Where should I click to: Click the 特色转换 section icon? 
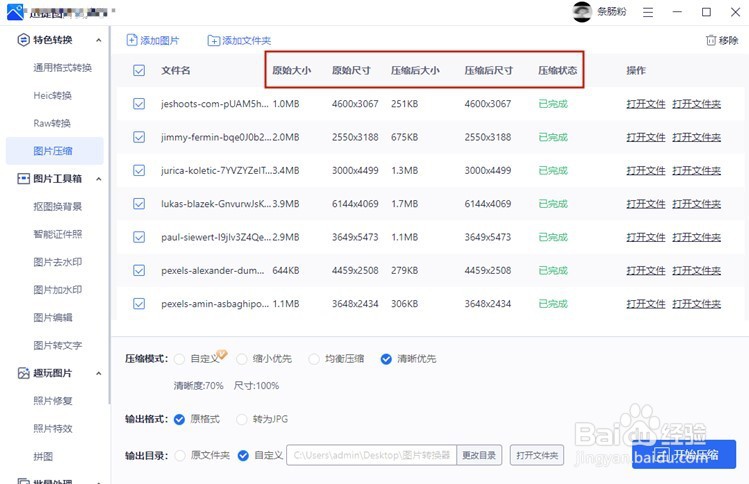pyautogui.click(x=23, y=40)
